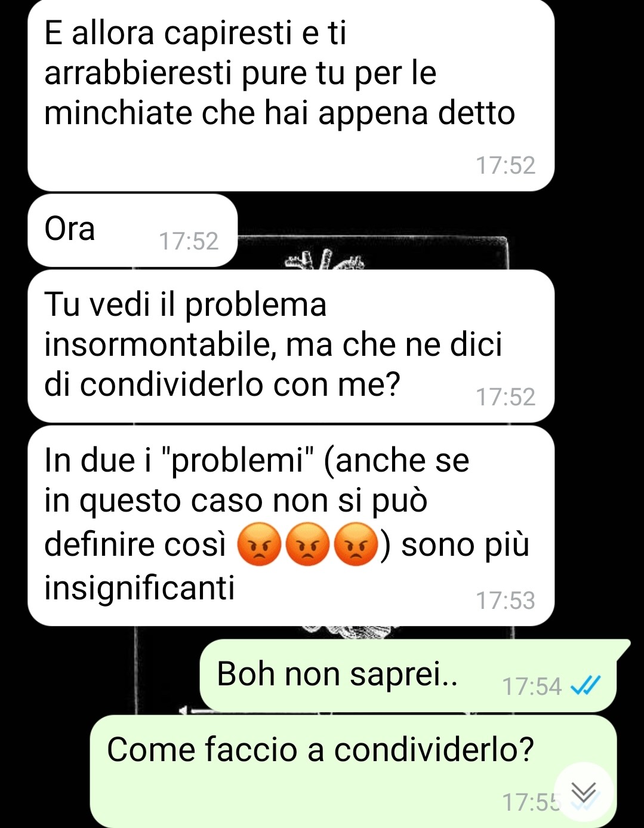Image resolution: width=644 pixels, height=828 pixels.
Task: Tap the 'Ora' message bubble
Action: click(133, 230)
